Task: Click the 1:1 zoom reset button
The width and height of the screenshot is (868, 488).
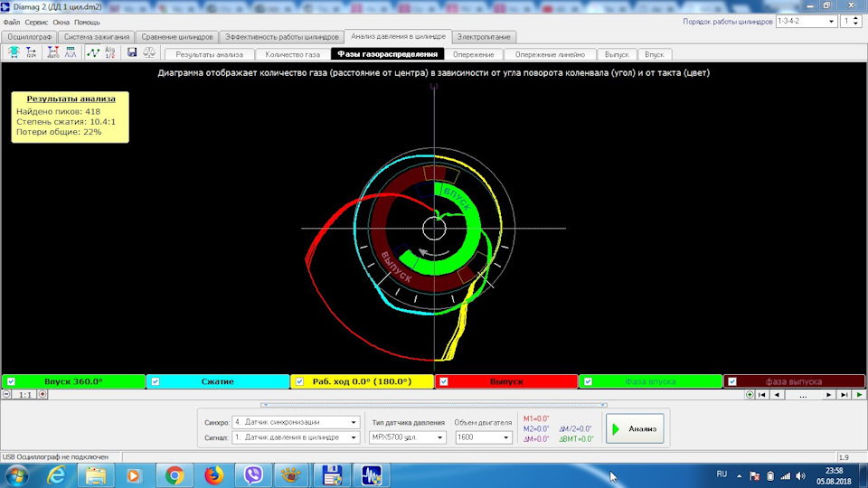Action: pos(25,395)
